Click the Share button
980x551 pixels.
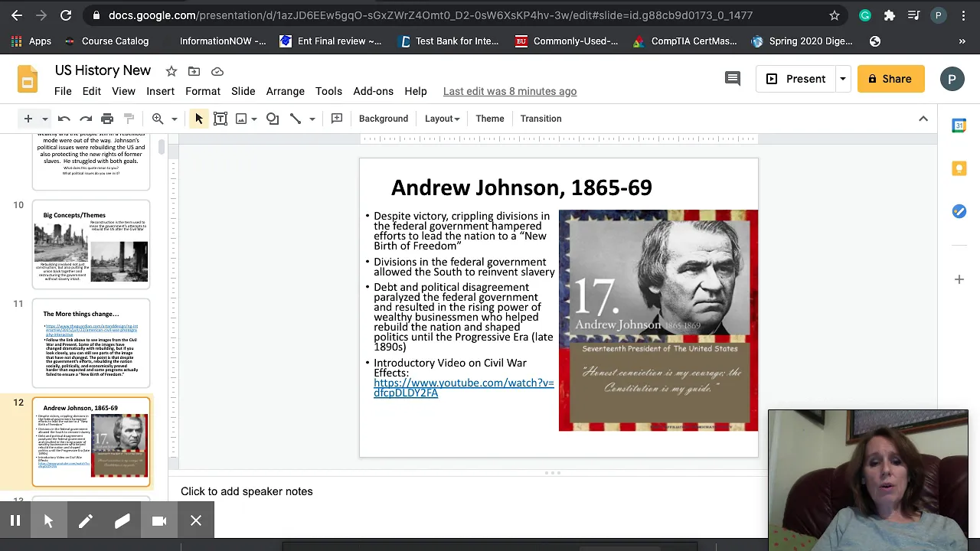[x=890, y=79]
